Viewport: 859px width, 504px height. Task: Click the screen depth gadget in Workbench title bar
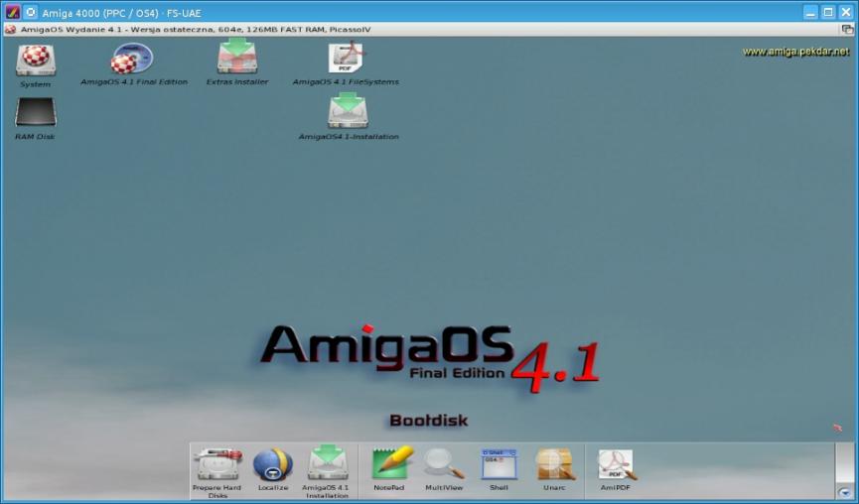tap(847, 30)
